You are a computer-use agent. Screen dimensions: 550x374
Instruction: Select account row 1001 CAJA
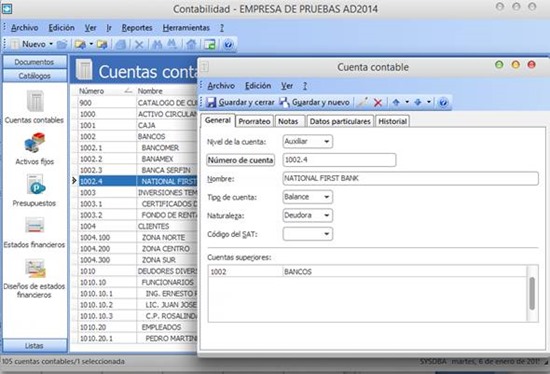point(137,125)
